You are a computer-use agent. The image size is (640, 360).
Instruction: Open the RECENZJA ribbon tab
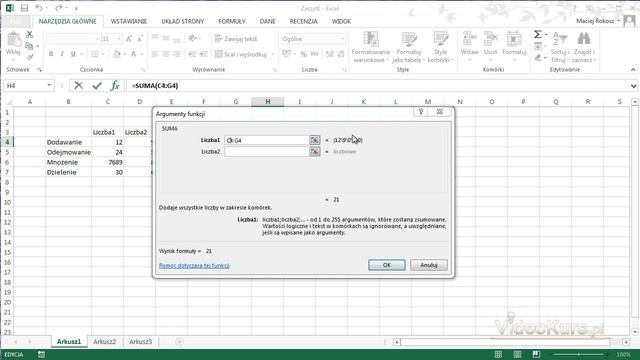[x=303, y=21]
